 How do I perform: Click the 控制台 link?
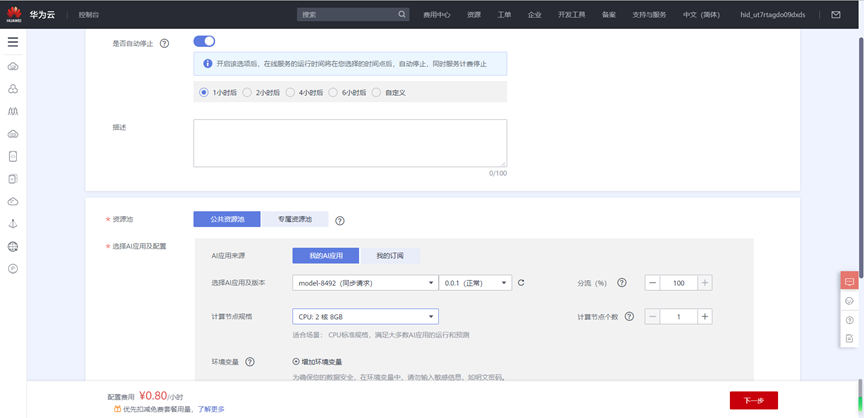click(x=89, y=15)
